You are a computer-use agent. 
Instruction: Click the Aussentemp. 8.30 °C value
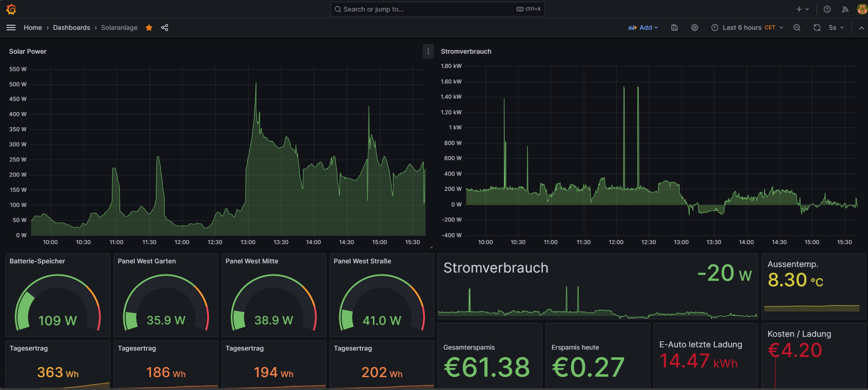click(796, 280)
